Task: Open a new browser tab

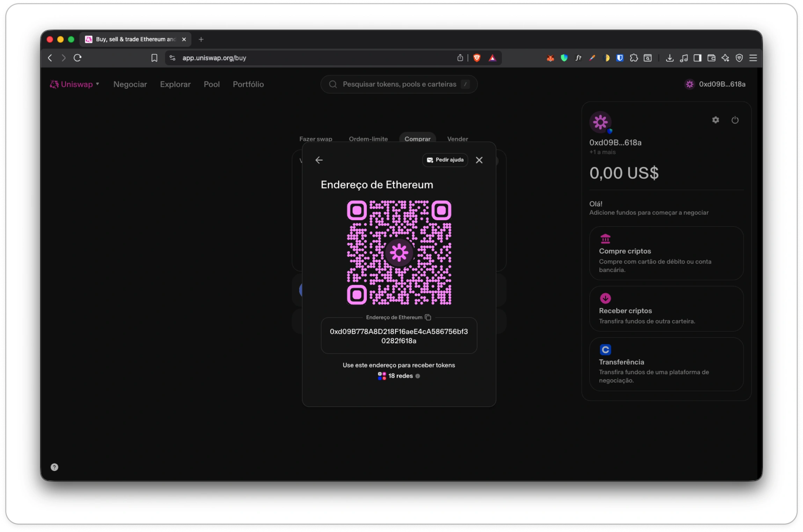Action: pyautogui.click(x=201, y=39)
